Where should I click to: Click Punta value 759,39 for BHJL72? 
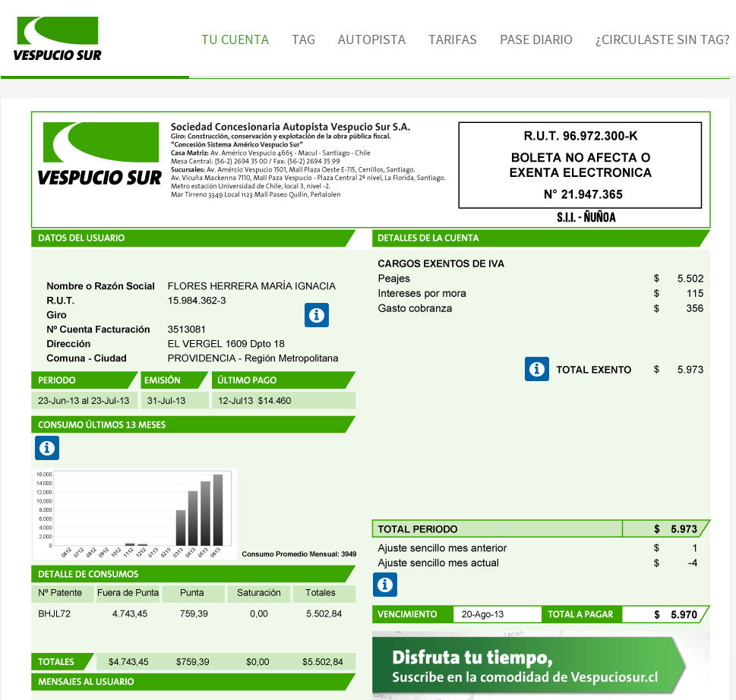[194, 613]
